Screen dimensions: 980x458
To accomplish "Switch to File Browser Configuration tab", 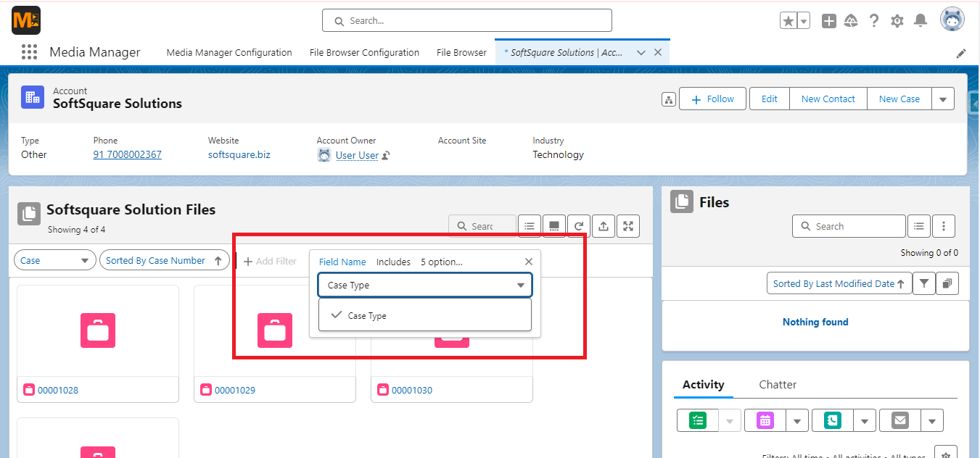I will tap(364, 52).
